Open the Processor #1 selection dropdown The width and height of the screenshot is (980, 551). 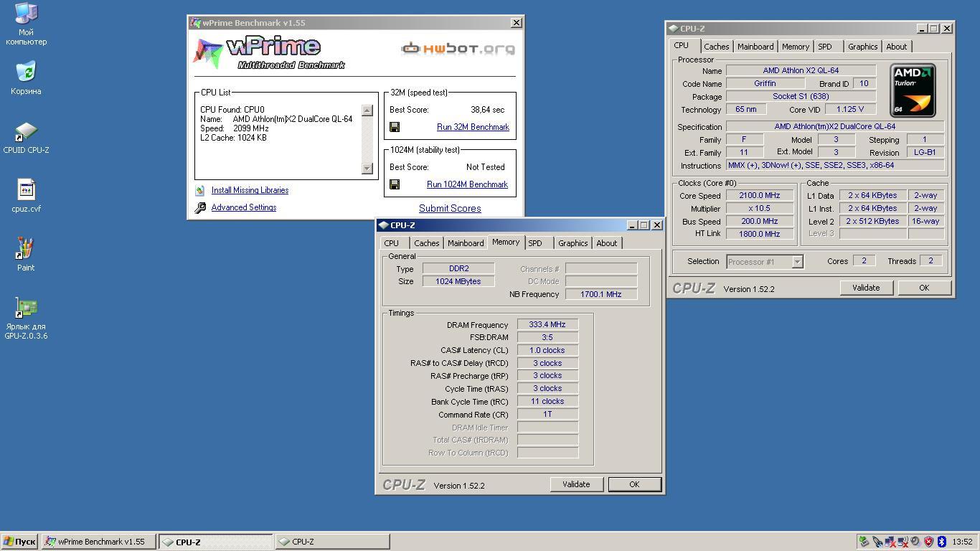pos(796,262)
